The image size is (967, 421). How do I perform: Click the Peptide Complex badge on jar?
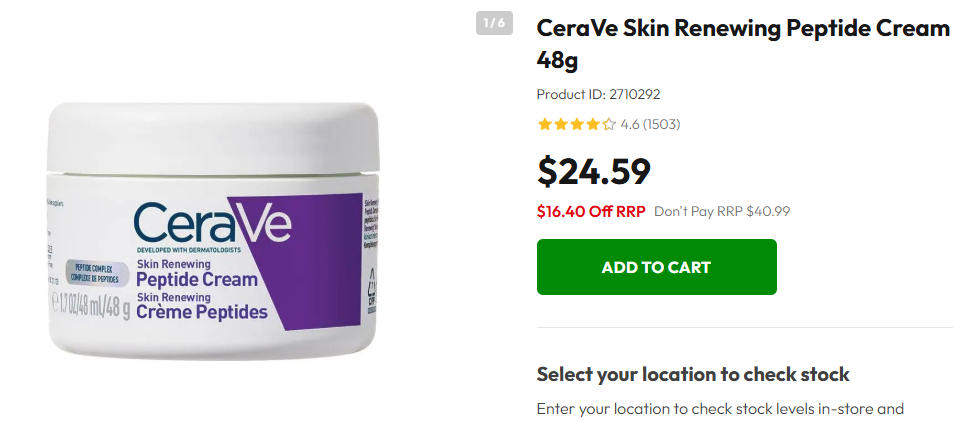coord(97,273)
